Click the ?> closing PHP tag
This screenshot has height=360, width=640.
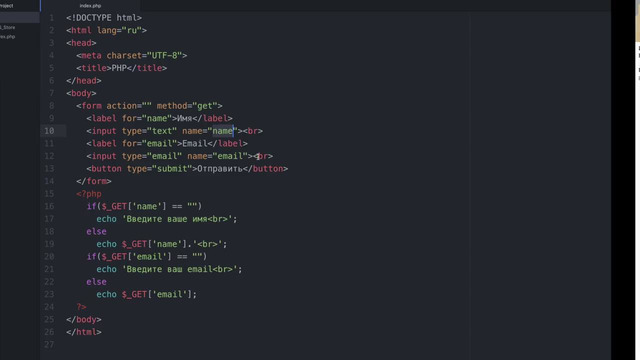(81, 307)
